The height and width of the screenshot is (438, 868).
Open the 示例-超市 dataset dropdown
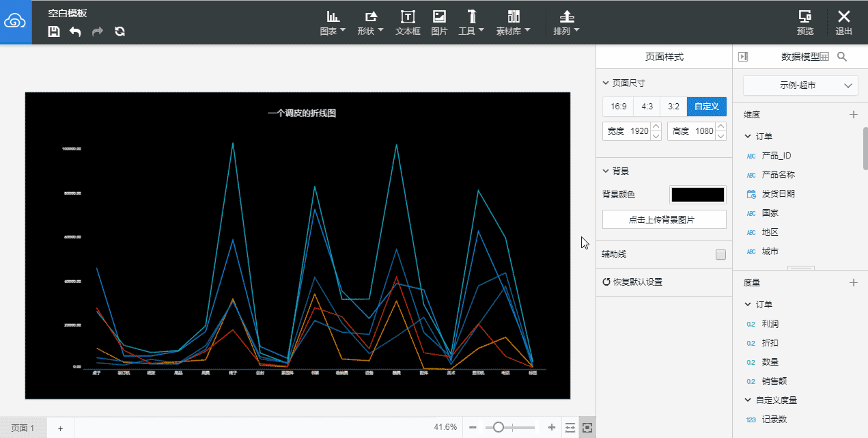[800, 85]
